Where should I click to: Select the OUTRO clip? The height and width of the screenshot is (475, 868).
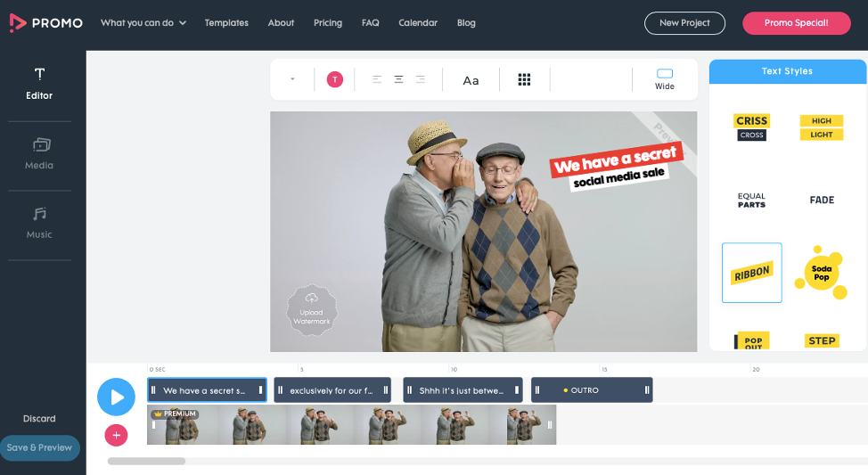[592, 390]
